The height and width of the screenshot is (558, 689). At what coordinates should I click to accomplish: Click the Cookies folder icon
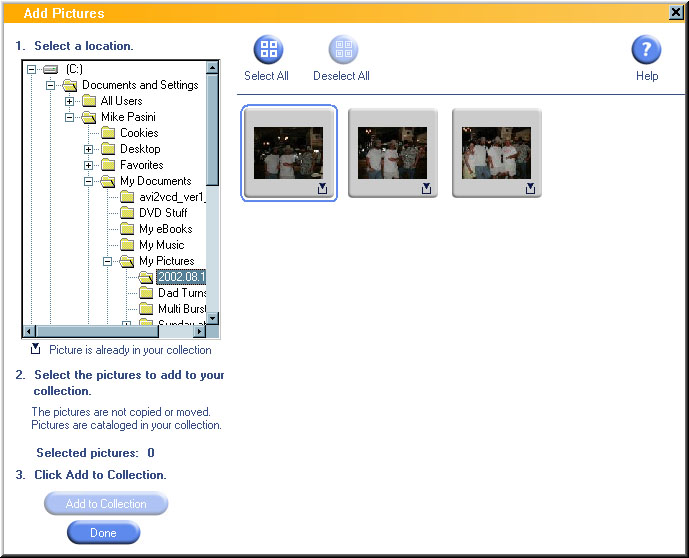(108, 133)
